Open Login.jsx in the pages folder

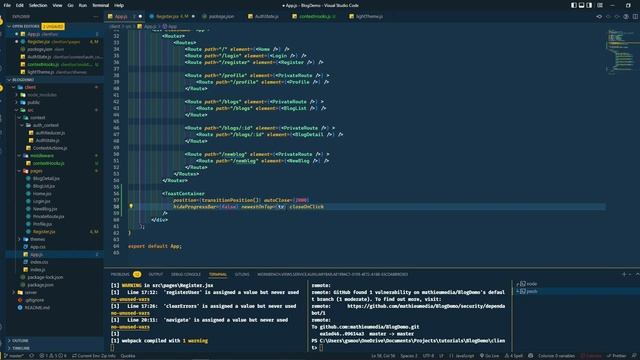(42, 201)
